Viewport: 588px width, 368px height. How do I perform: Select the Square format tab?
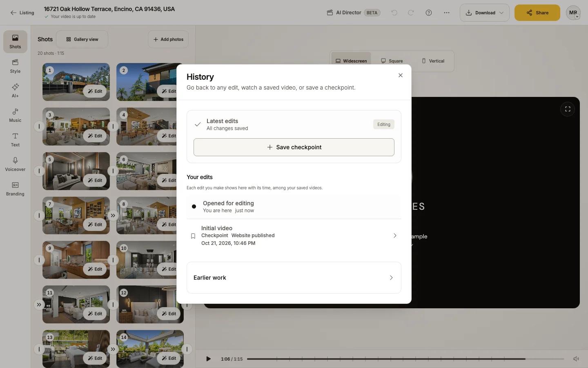(x=392, y=61)
